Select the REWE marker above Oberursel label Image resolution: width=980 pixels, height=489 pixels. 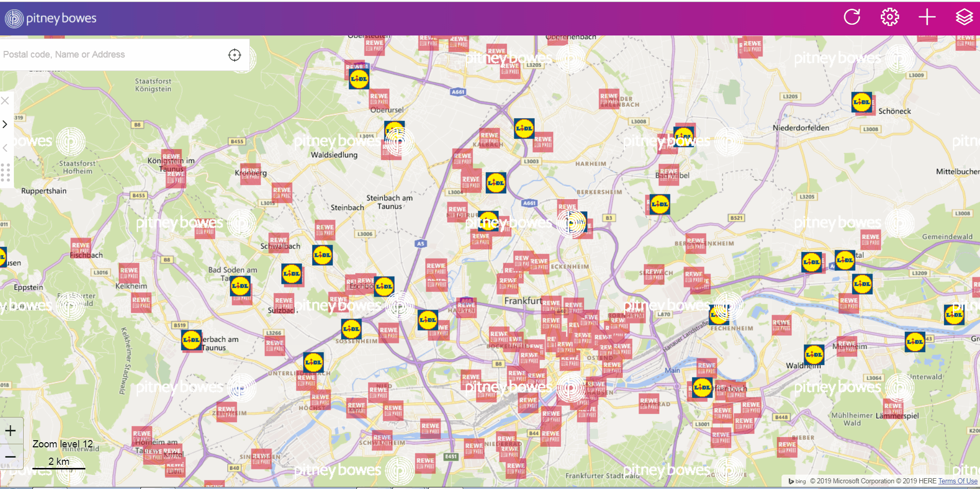click(379, 98)
